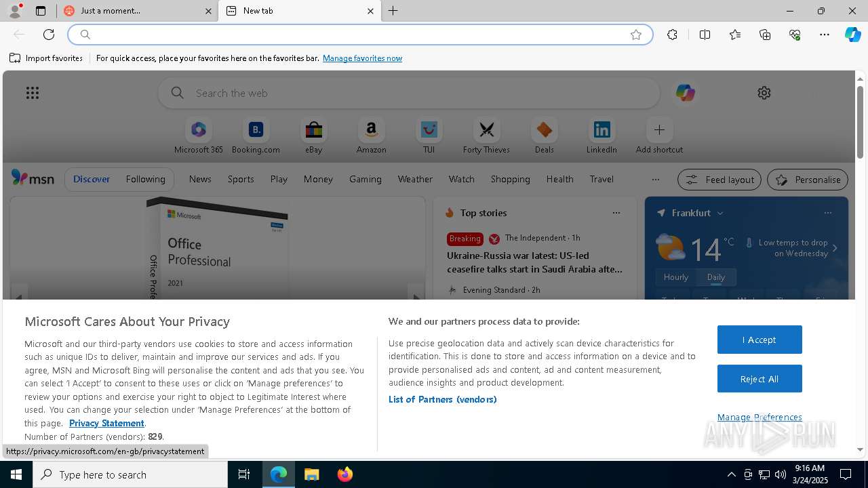Open the Money menu item
The width and height of the screenshot is (868, 488).
(x=318, y=179)
